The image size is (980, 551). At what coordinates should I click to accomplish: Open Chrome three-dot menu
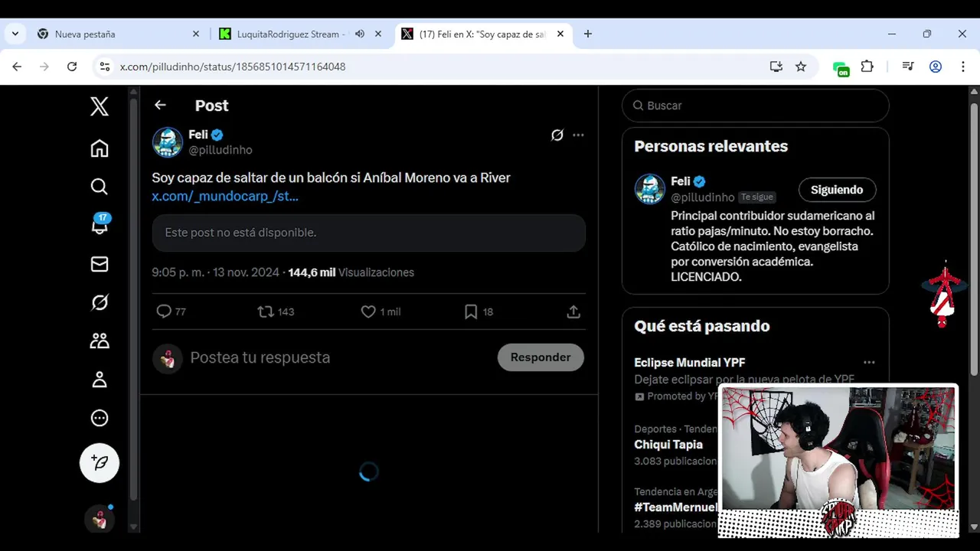coord(963,67)
